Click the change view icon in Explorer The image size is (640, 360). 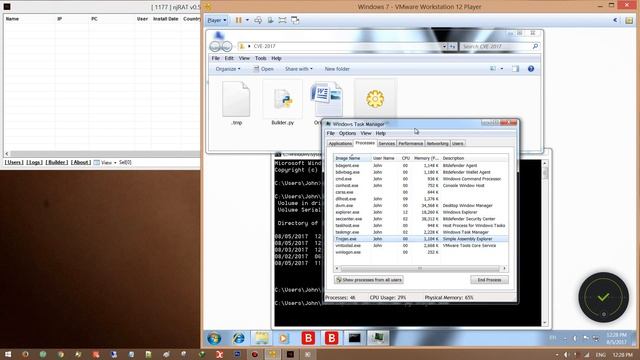coord(493,69)
